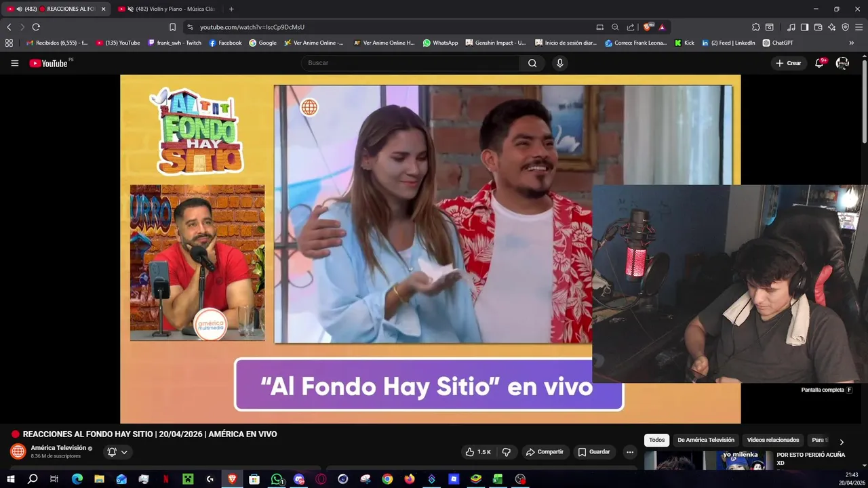The image size is (868, 488).
Task: Open YouTube notifications bell
Action: (819, 63)
